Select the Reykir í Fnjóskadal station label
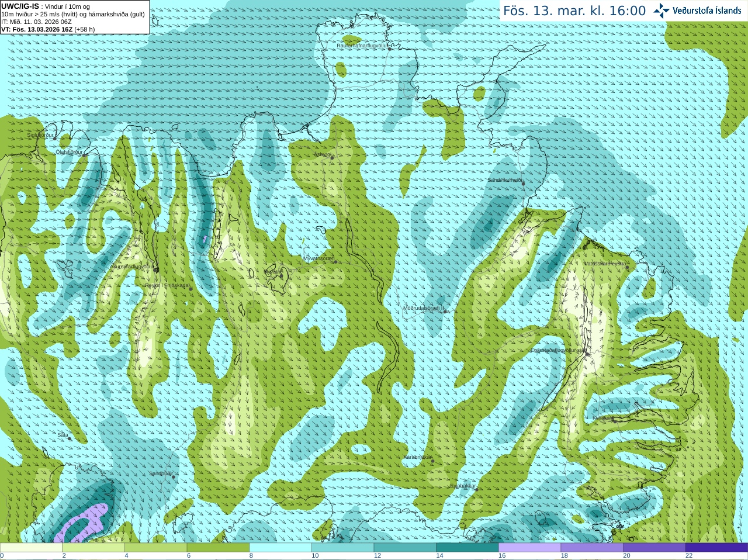Image resolution: width=748 pixels, height=560 pixels. (168, 285)
